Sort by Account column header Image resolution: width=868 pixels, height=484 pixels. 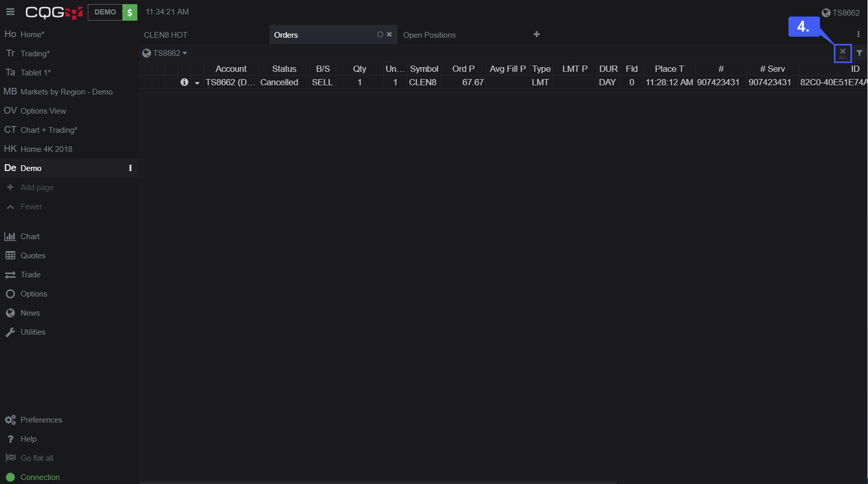(x=231, y=69)
